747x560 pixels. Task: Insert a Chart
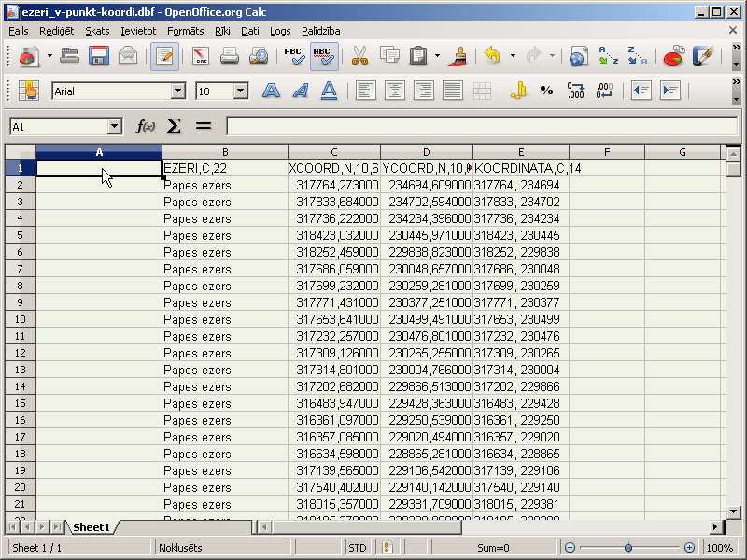pyautogui.click(x=673, y=56)
